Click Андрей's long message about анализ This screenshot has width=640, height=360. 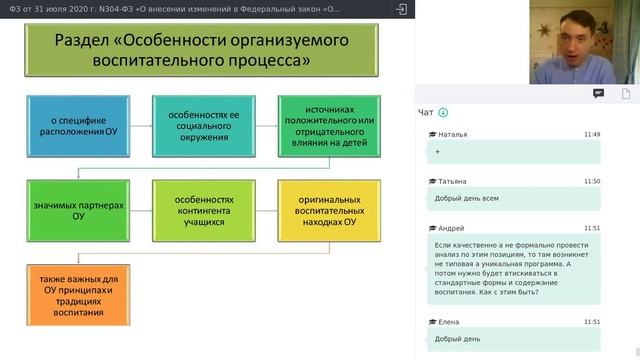point(514,269)
